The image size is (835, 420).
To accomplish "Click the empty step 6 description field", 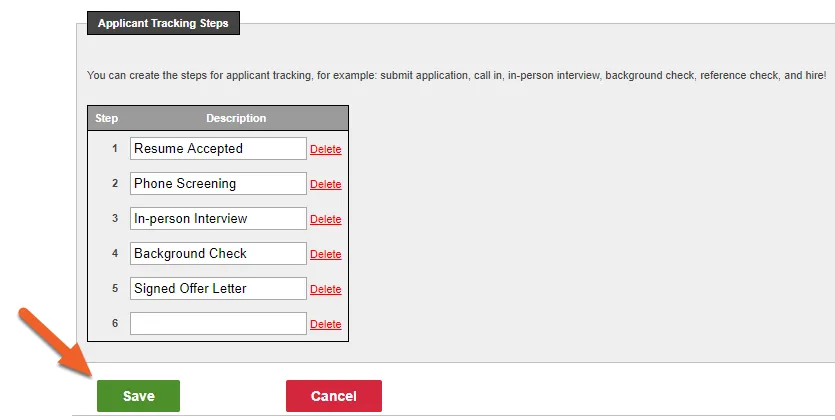I will 218,324.
